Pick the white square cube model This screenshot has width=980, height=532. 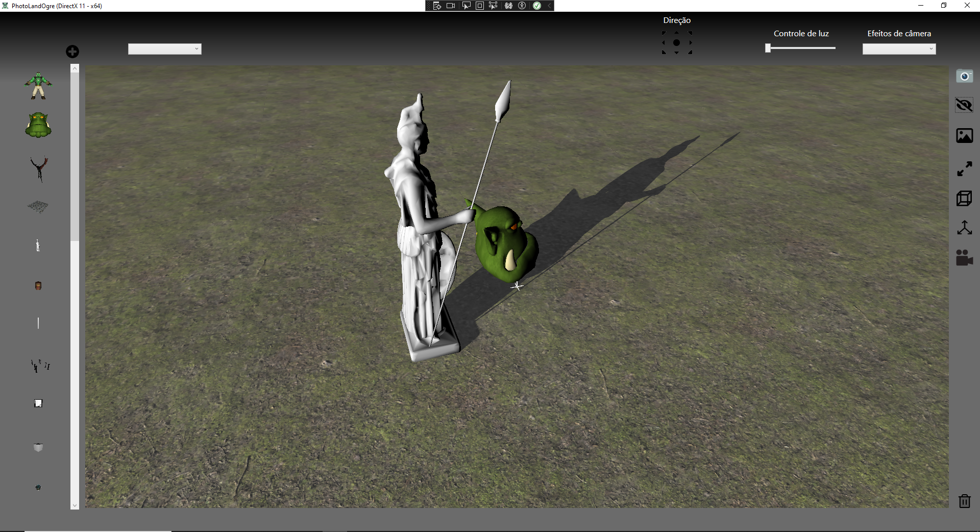(38, 403)
